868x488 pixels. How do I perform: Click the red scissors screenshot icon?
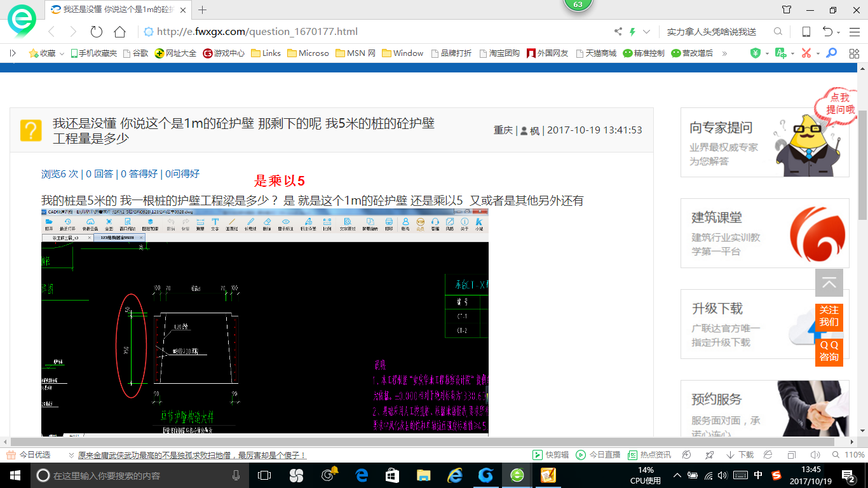[x=806, y=53]
